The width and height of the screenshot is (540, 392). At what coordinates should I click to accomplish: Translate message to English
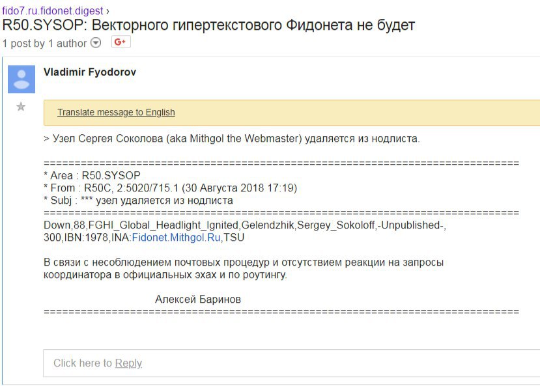[116, 112]
